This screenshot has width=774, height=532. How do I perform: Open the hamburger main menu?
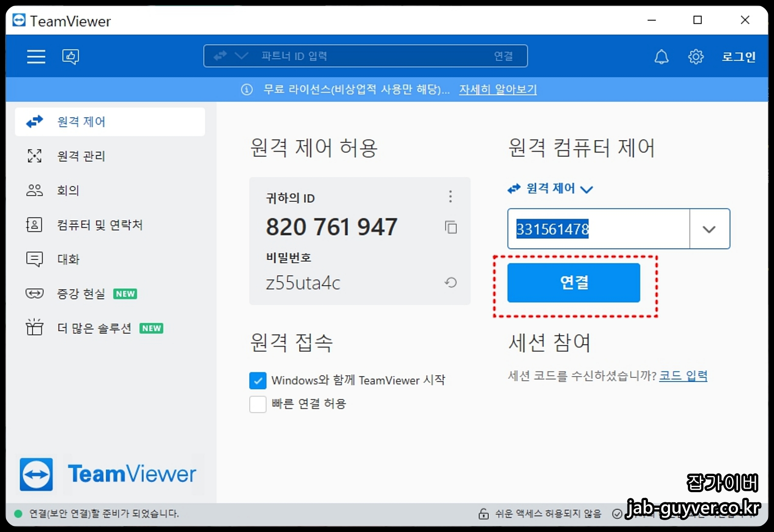tap(36, 56)
